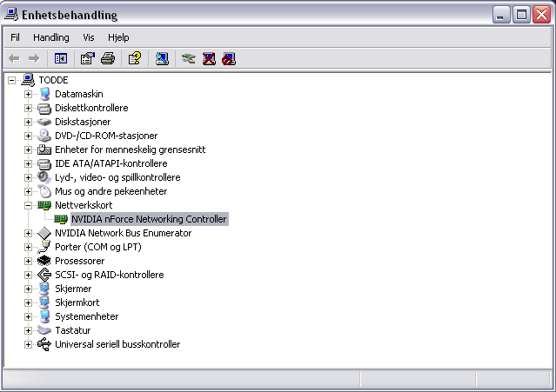This screenshot has width=556, height=392.
Task: Expand the Skjermkort node
Action: coord(29,302)
